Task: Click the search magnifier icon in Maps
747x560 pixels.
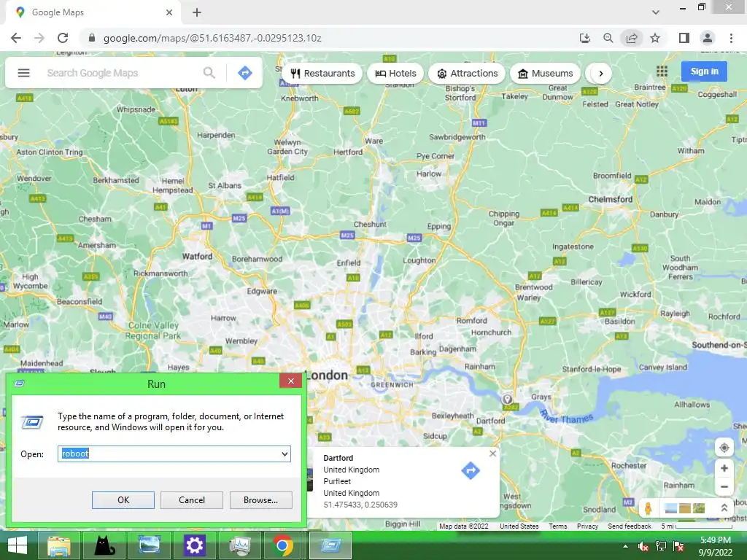Action: [x=209, y=73]
